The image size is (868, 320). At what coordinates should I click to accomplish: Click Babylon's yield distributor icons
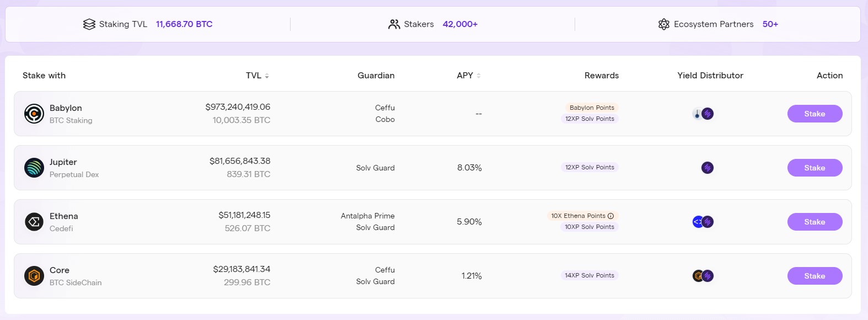(703, 114)
